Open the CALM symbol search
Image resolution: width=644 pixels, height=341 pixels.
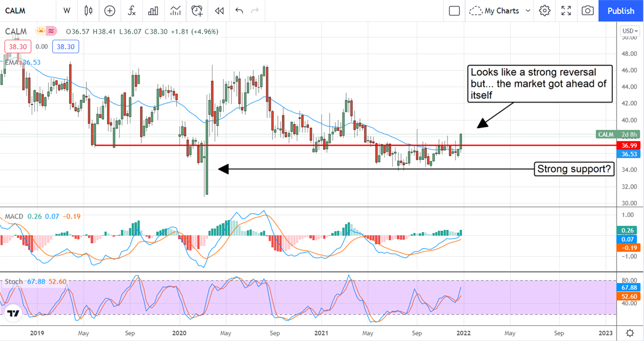[x=15, y=10]
